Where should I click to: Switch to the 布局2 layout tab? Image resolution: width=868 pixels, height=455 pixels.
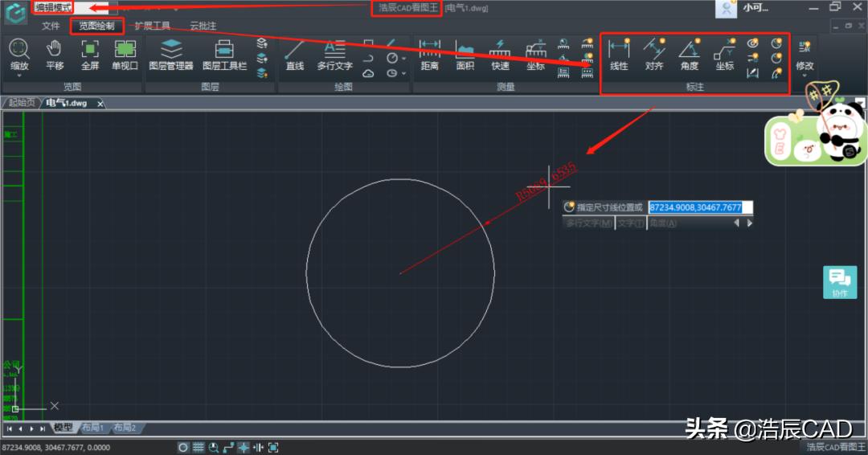125,428
